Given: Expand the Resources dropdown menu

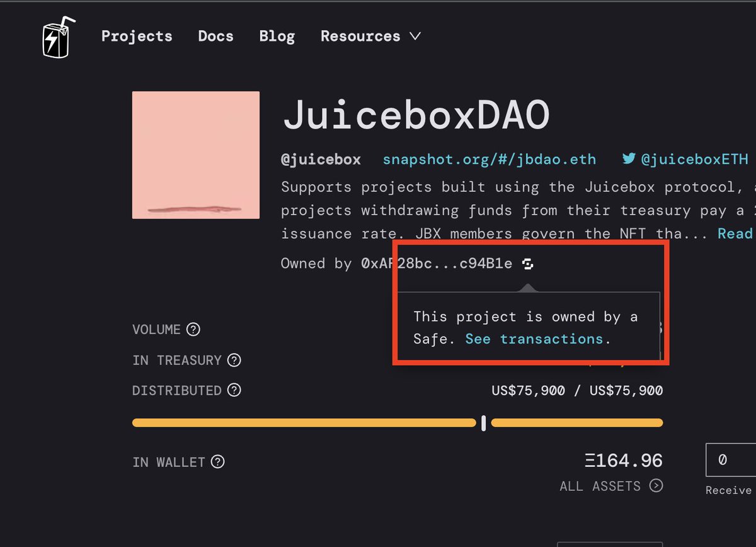Looking at the screenshot, I should coord(370,36).
